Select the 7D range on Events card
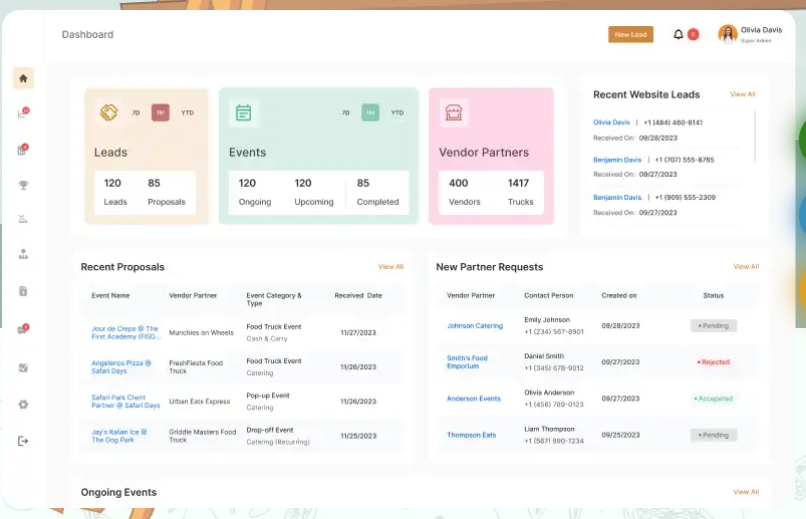 346,113
